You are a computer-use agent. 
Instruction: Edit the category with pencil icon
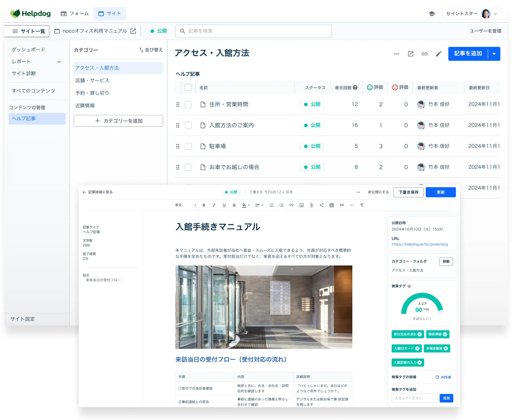(x=439, y=54)
